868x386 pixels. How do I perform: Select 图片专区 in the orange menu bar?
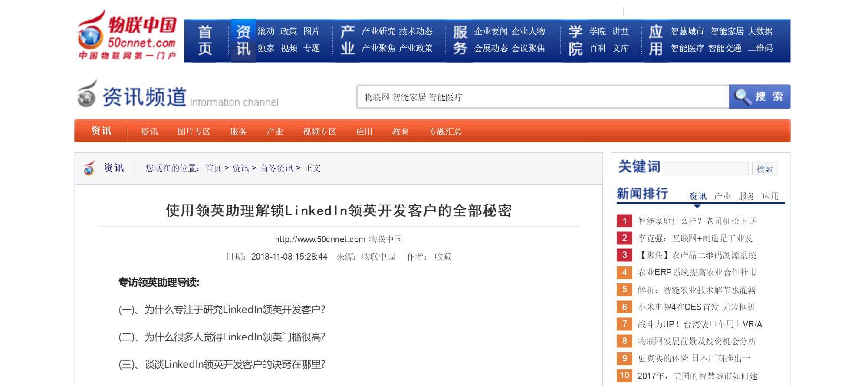pos(194,132)
